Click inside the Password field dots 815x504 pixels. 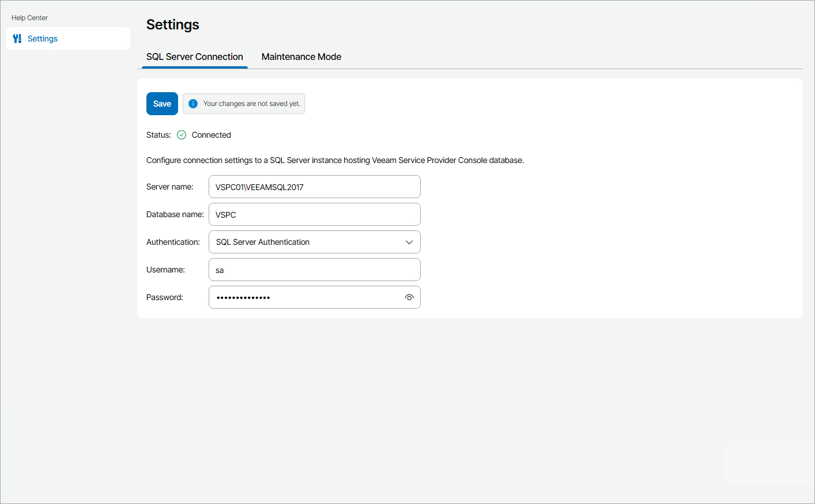point(243,297)
